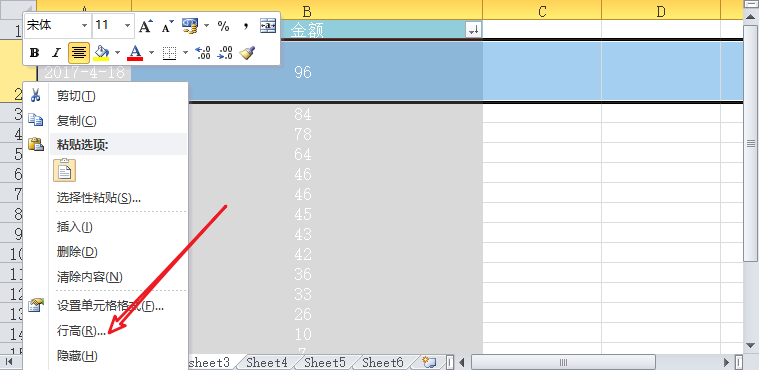Click the cell showing 96
759x370 pixels.
coord(307,72)
